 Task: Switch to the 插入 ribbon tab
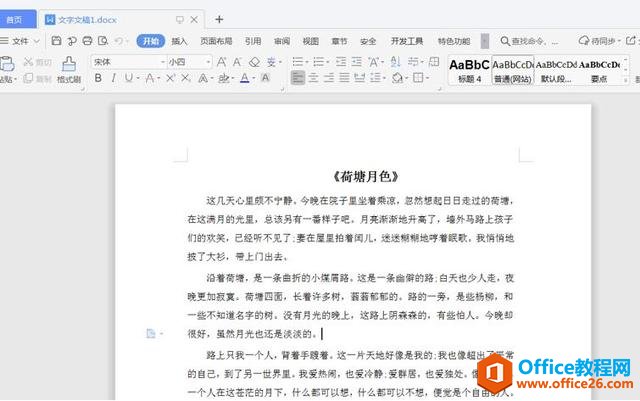click(179, 41)
